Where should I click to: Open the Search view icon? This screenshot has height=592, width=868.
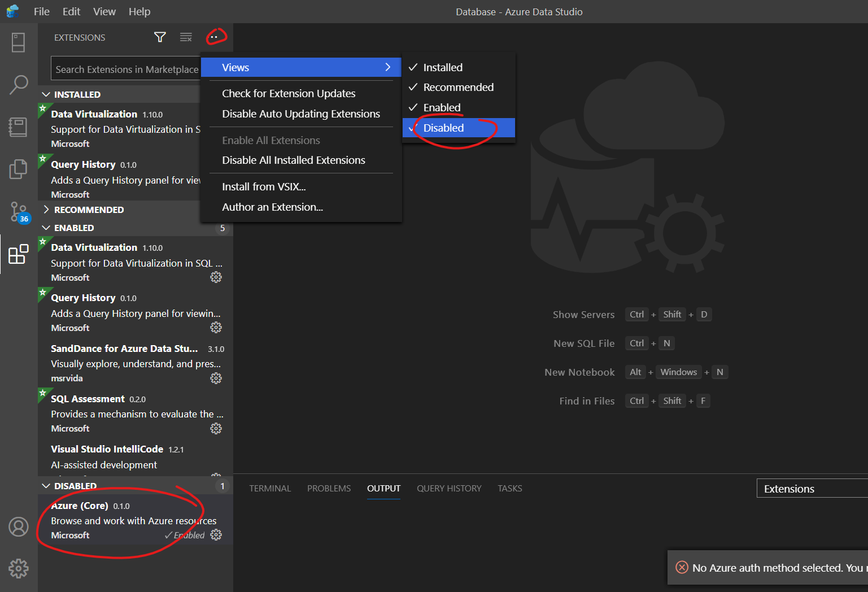19,85
